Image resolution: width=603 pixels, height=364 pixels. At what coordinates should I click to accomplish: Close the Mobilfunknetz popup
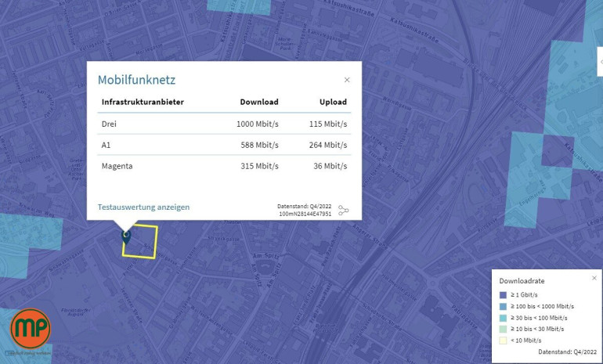pyautogui.click(x=347, y=80)
